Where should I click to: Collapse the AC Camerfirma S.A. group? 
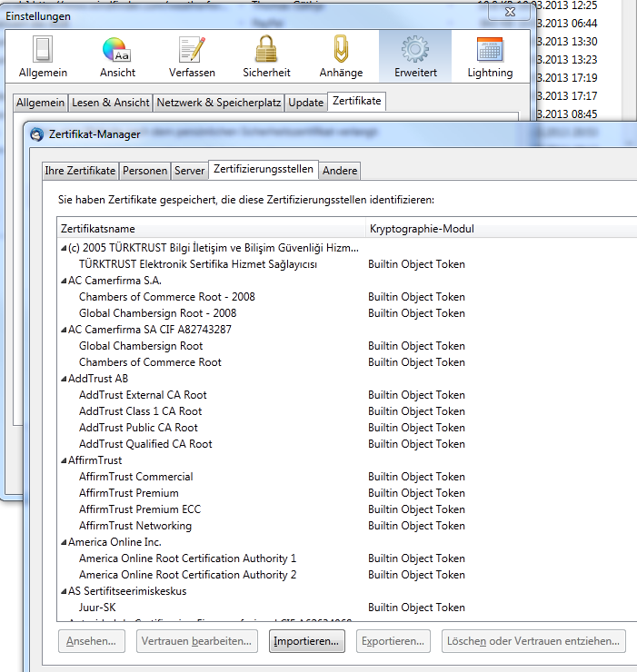click(64, 281)
